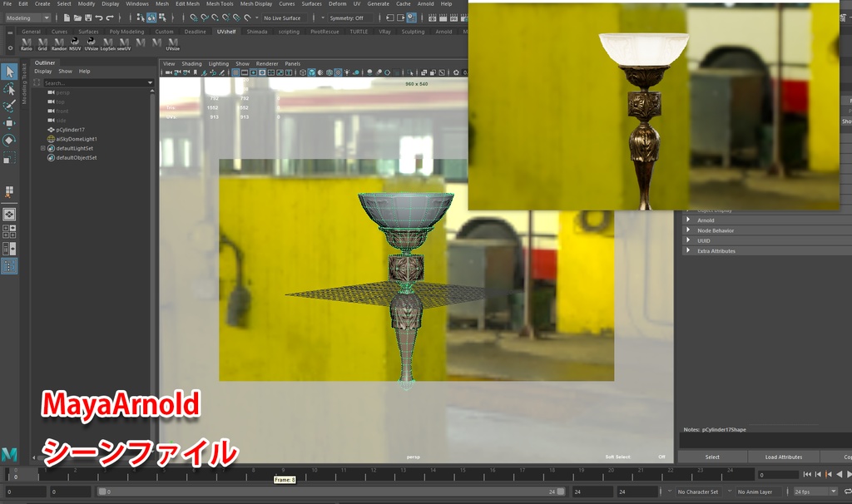
Task: Choose the Rotate tool in toolbox
Action: click(9, 141)
